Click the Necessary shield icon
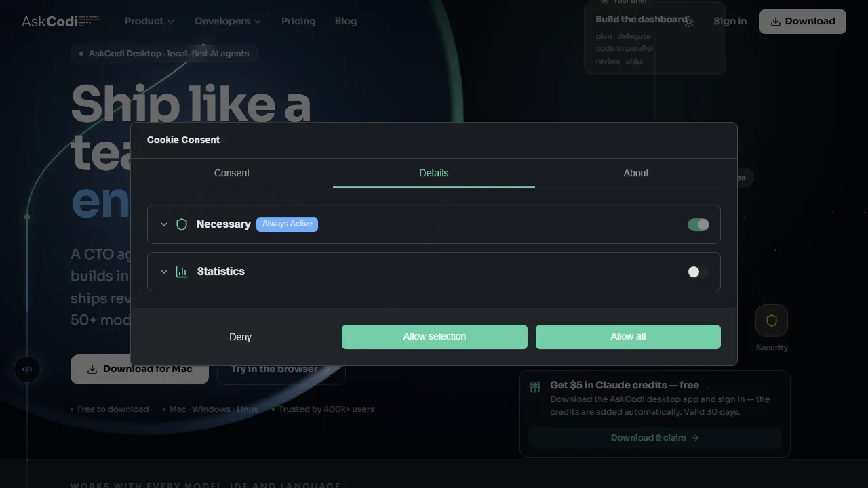 pyautogui.click(x=182, y=224)
